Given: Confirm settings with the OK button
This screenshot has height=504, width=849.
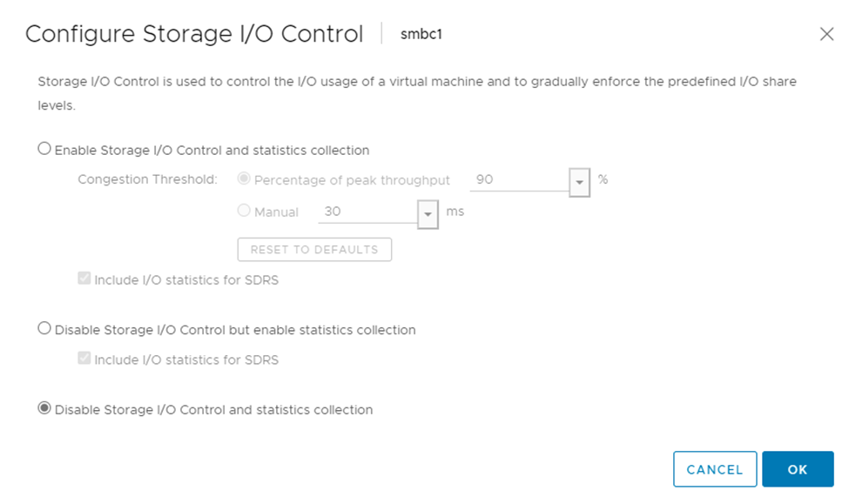Looking at the screenshot, I should [798, 469].
